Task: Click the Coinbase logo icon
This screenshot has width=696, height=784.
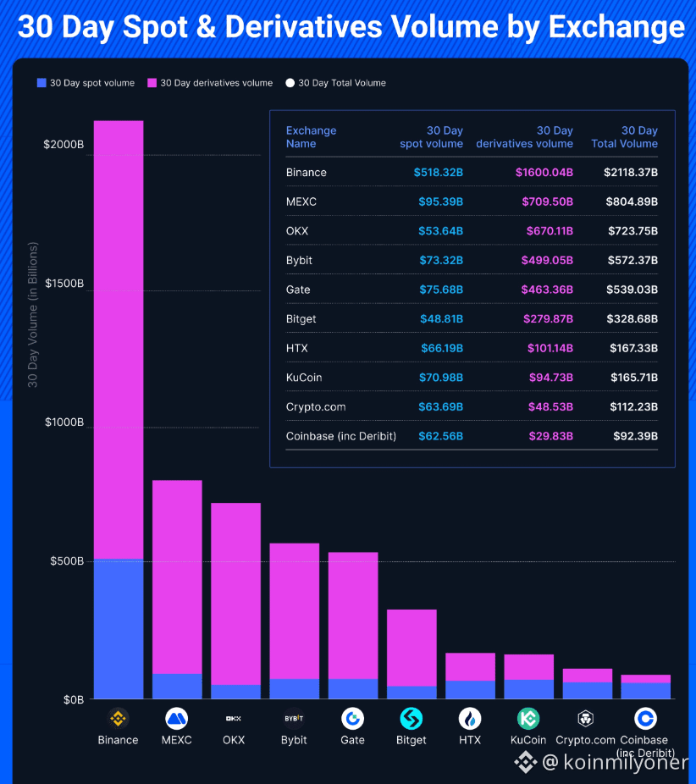Action: point(645,719)
